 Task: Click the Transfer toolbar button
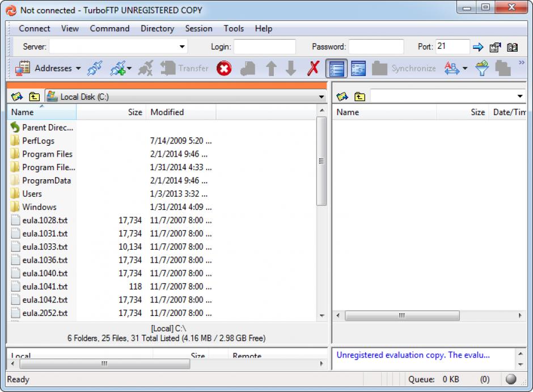[185, 68]
